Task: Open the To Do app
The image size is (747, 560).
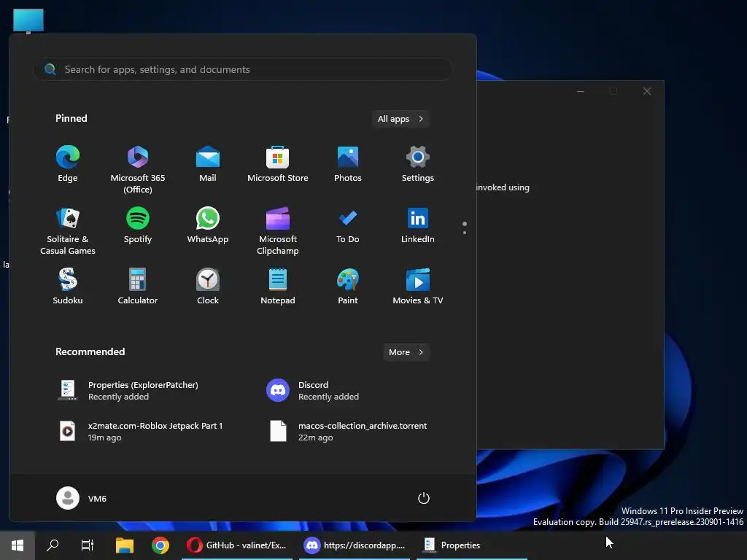Action: 348,226
